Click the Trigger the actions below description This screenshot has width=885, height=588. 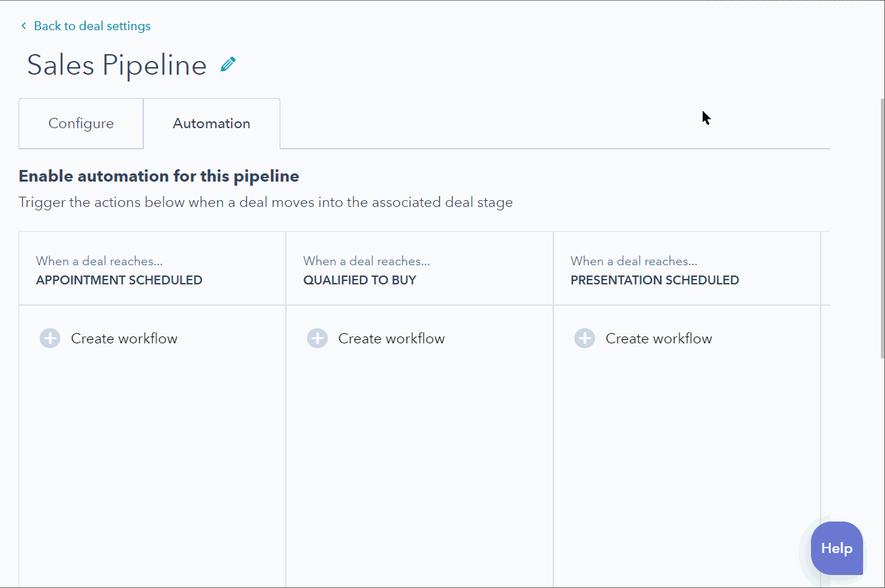click(265, 202)
